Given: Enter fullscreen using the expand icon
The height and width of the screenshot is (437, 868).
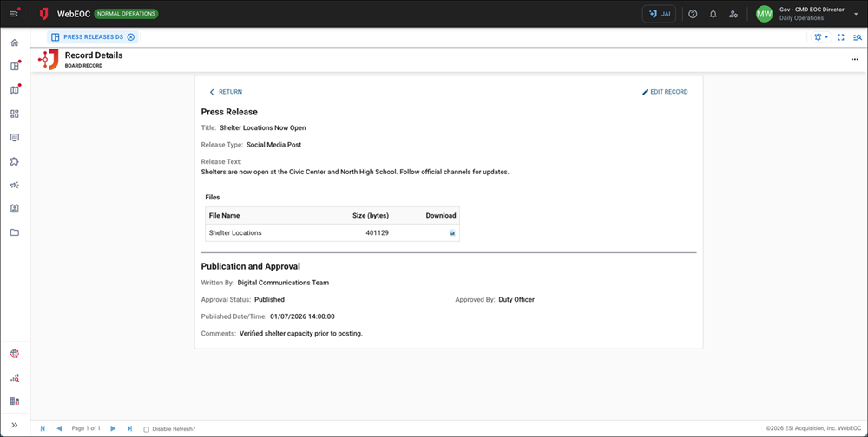Looking at the screenshot, I should pyautogui.click(x=841, y=37).
